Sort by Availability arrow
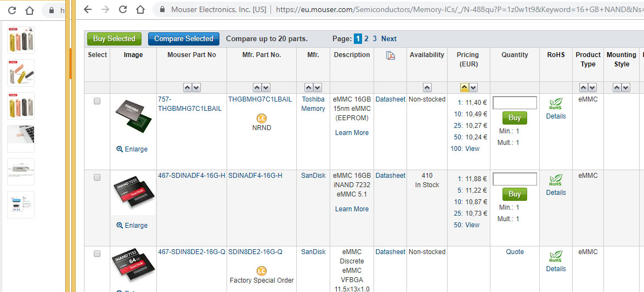 point(427,87)
